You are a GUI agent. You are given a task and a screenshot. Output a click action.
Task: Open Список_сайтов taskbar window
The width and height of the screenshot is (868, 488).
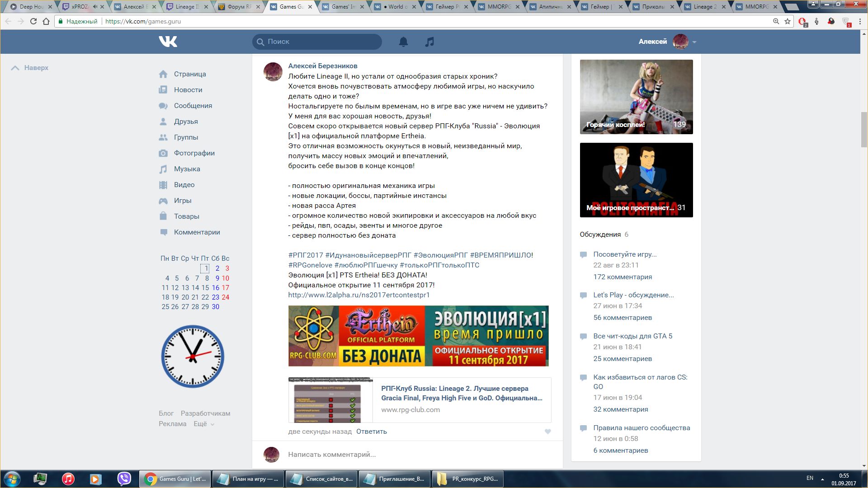(x=321, y=479)
